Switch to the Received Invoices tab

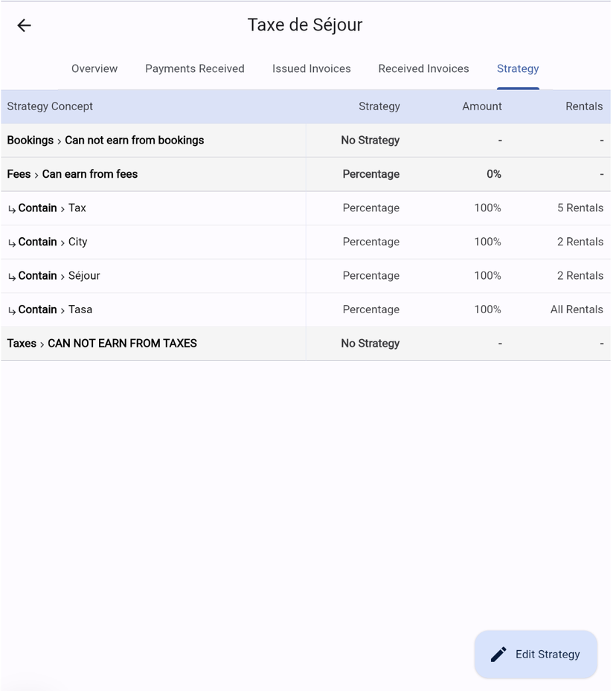coord(423,68)
